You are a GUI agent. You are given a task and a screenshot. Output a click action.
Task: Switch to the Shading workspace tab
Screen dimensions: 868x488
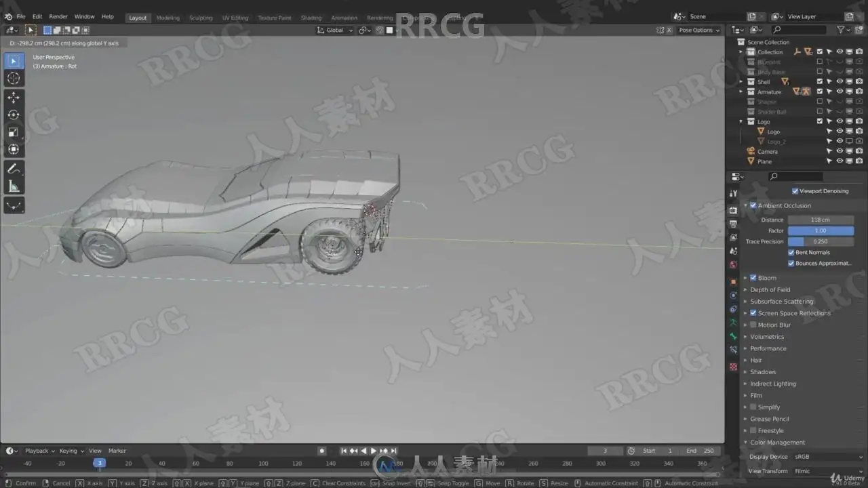tap(311, 18)
